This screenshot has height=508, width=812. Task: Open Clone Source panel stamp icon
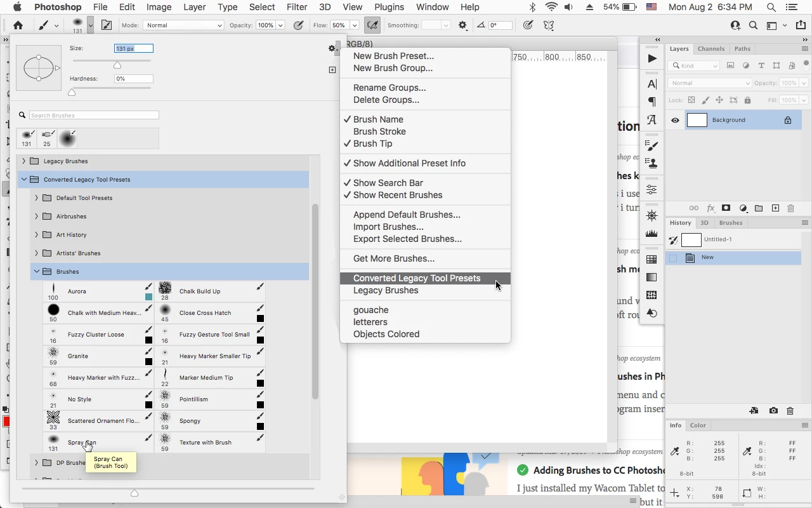[652, 164]
